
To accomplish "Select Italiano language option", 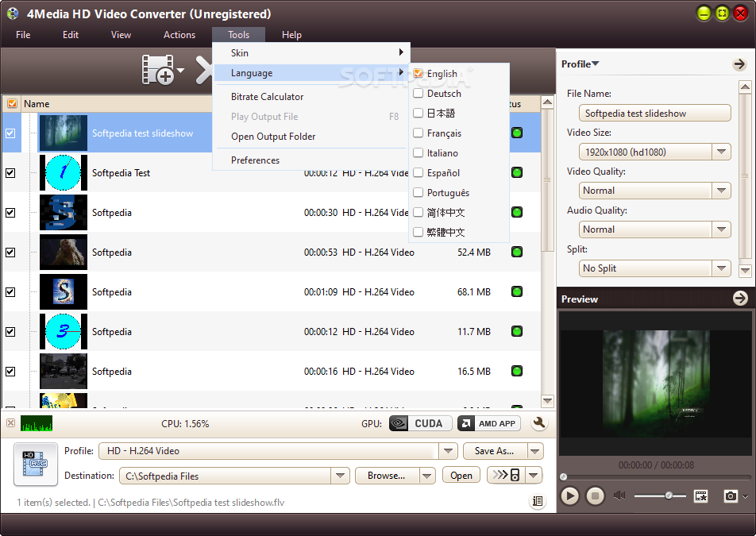I will [x=459, y=152].
